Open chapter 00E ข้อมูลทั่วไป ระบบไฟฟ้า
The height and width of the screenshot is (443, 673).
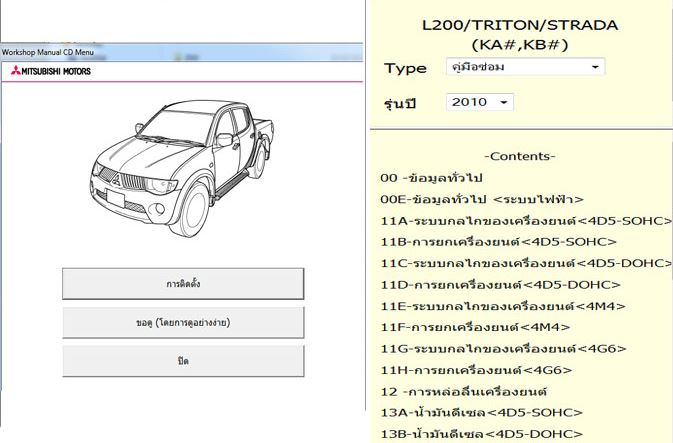point(482,199)
